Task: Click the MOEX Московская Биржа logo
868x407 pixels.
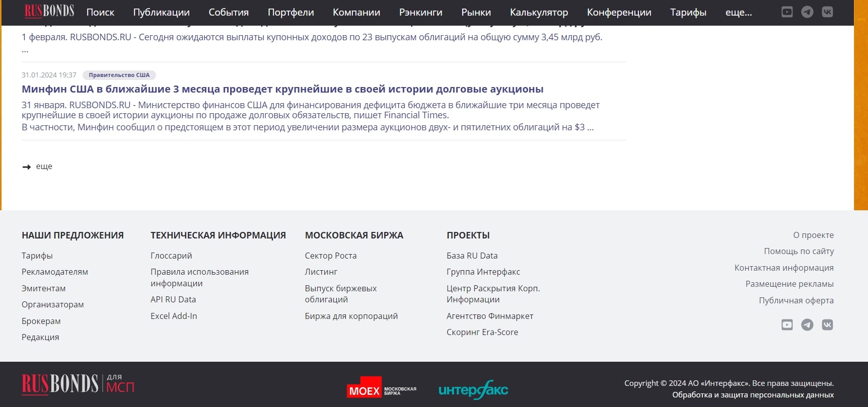Action: (x=382, y=388)
